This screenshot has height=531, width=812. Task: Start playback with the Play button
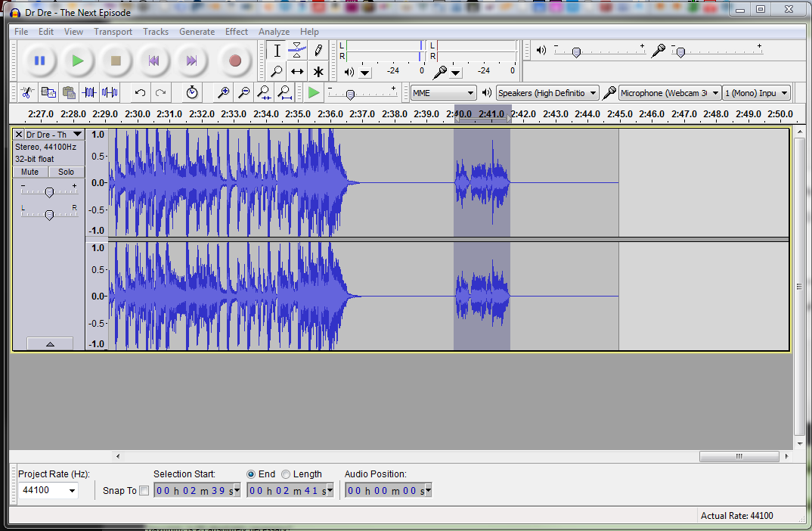coord(78,61)
